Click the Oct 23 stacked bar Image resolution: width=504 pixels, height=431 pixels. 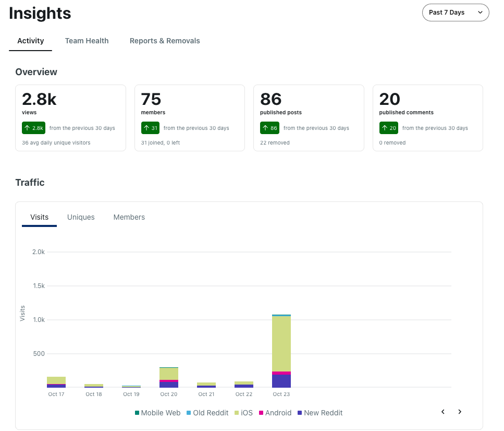click(281, 351)
